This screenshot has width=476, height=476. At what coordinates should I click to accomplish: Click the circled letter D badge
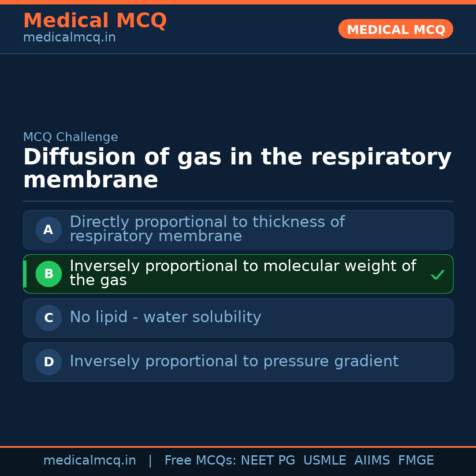tap(48, 362)
